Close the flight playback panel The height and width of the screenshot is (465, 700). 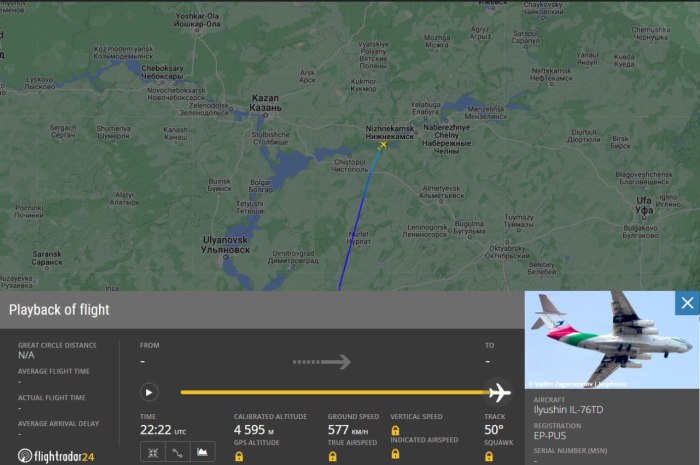pos(687,303)
